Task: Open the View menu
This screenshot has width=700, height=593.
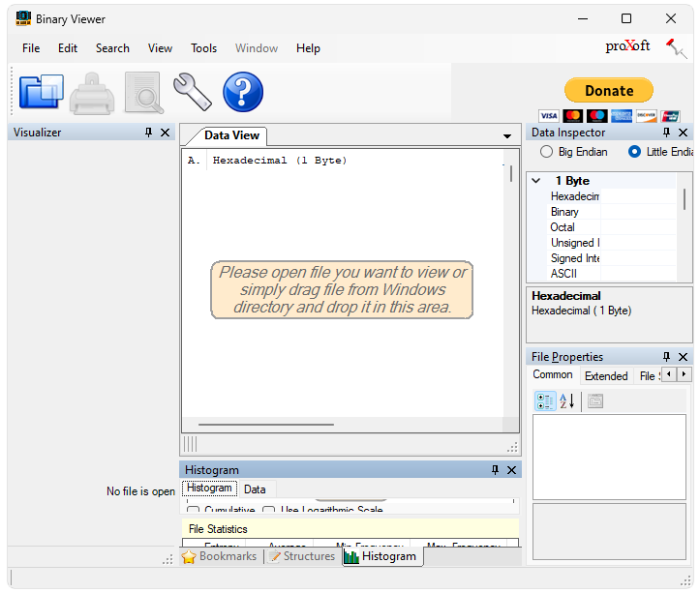Action: [161, 48]
